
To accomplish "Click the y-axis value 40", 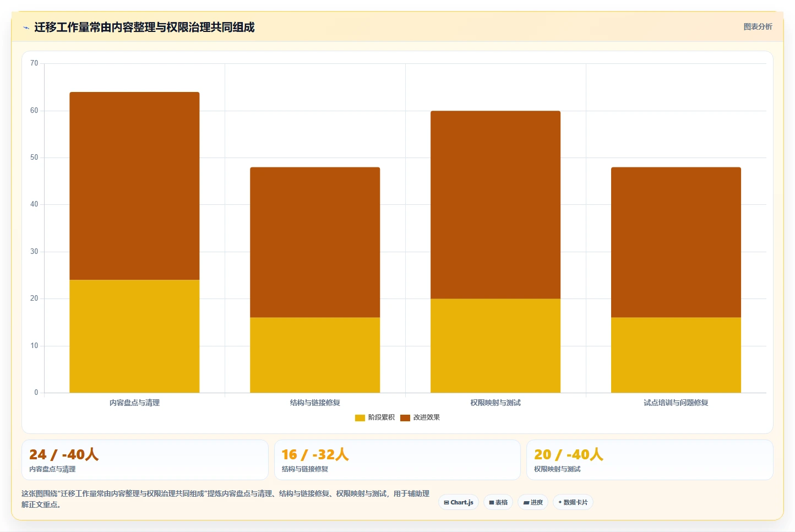I will (34, 204).
